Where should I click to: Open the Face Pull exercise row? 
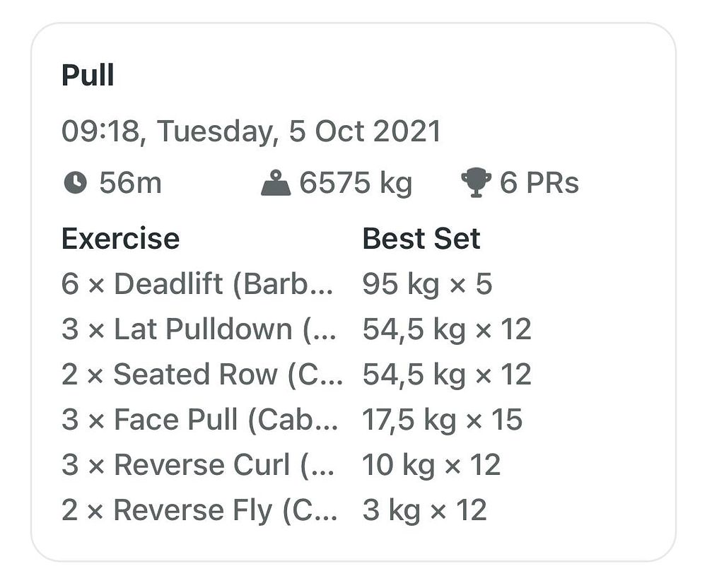198,420
